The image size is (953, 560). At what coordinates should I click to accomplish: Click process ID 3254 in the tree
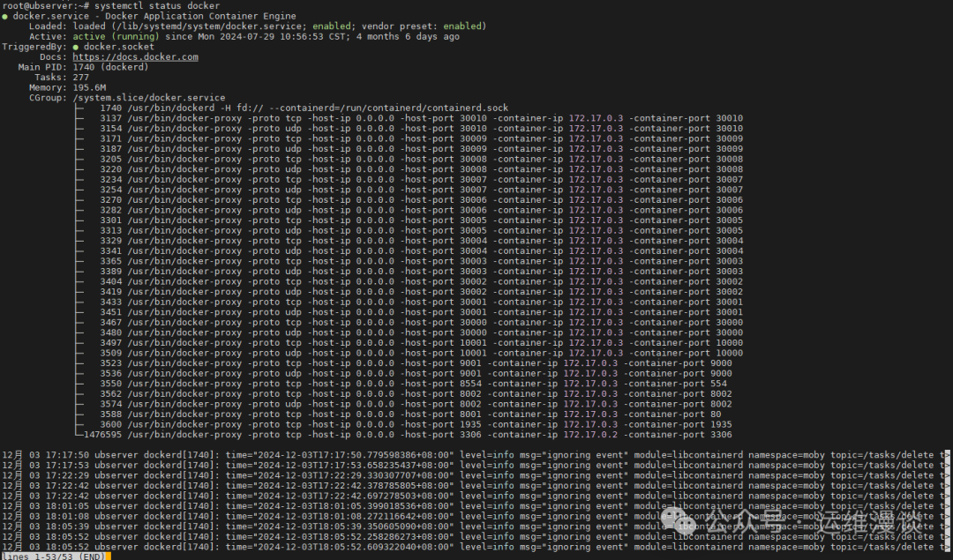pos(111,190)
